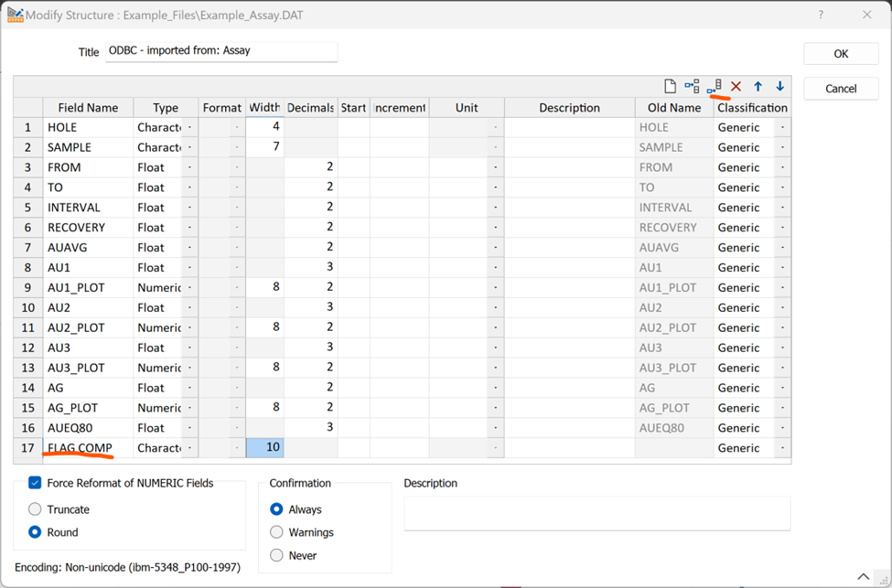This screenshot has width=892, height=588.
Task: Click the red Delete row icon
Action: (x=736, y=86)
